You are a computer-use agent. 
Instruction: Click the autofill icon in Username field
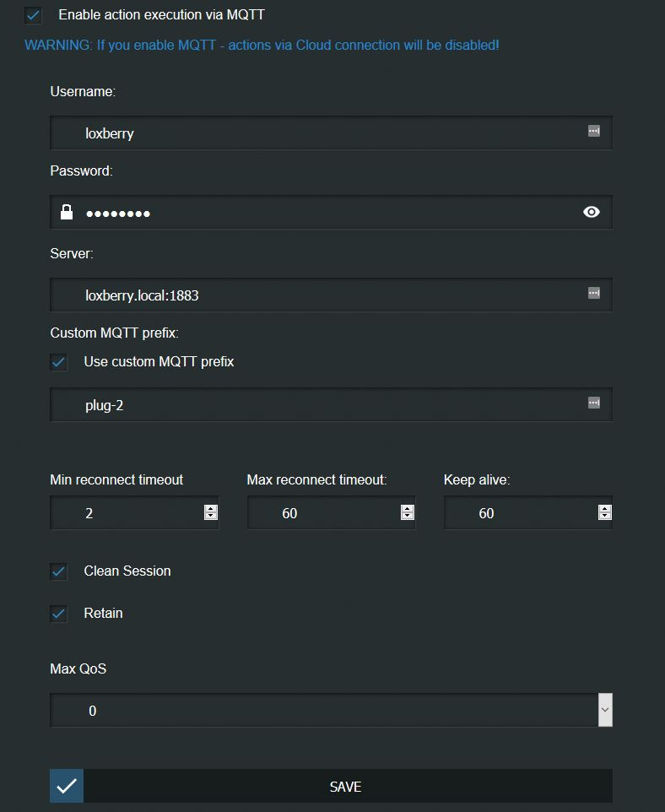pos(594,132)
